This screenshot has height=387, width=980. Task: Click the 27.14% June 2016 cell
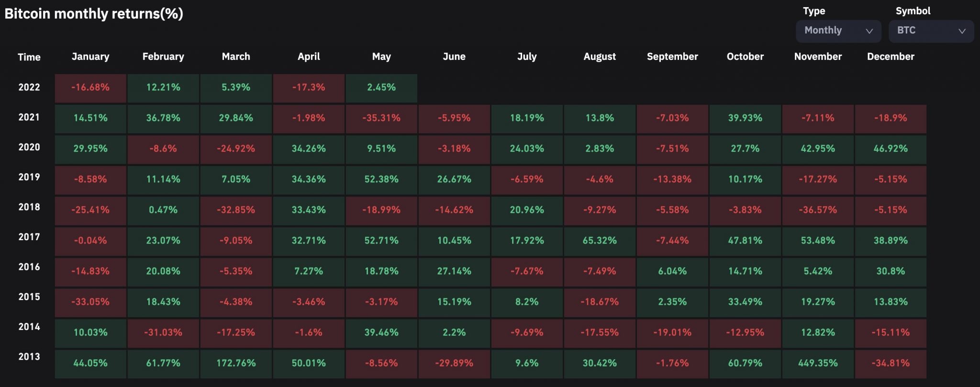pyautogui.click(x=454, y=271)
